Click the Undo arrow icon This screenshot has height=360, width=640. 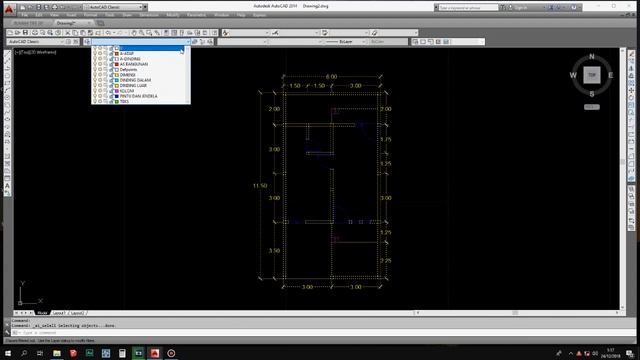(108, 33)
